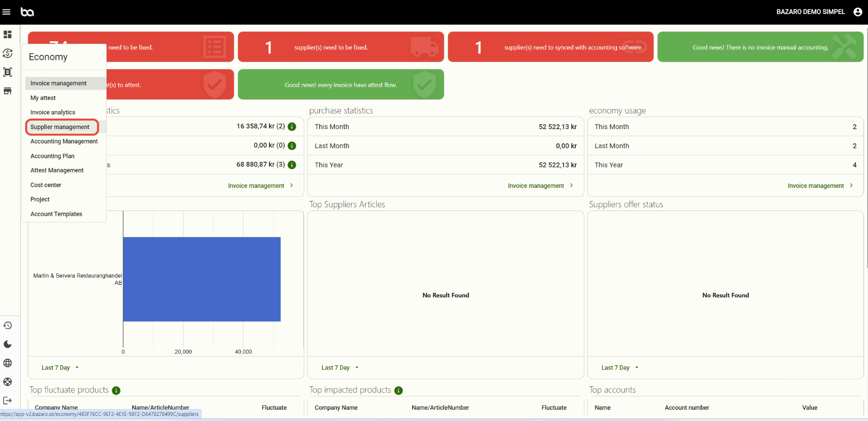
Task: Click the blue Martin & Servera chart bar
Action: click(202, 279)
